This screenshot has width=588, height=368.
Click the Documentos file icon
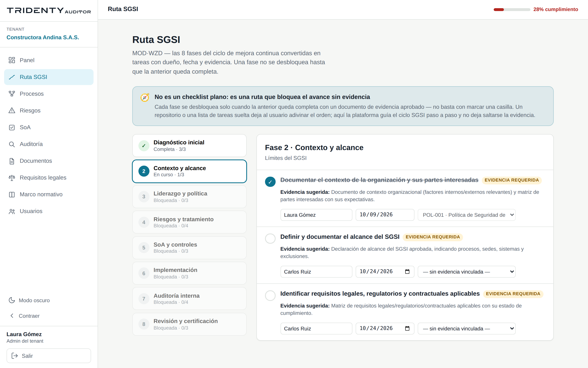[12, 161]
